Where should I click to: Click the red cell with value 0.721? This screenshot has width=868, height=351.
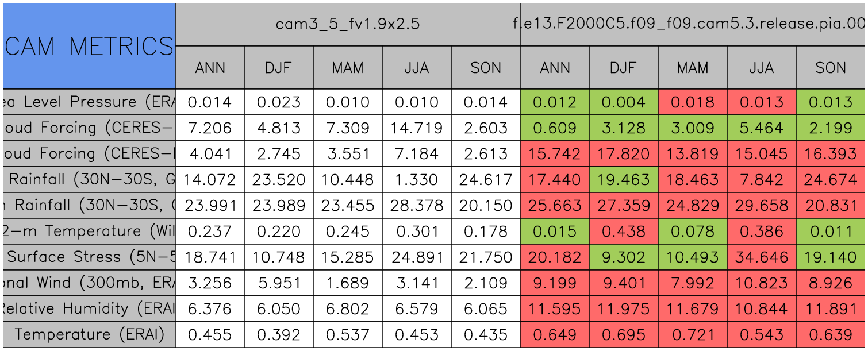pos(692,334)
